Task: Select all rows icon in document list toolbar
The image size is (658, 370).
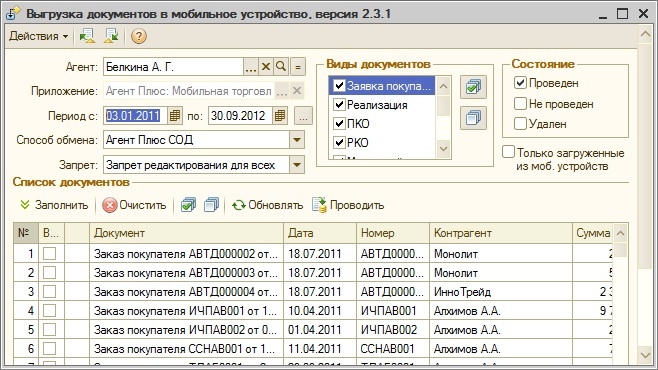Action: pyautogui.click(x=188, y=205)
